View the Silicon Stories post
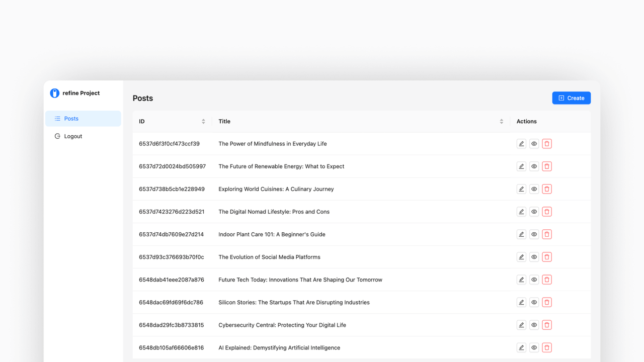Screen dimensions: 644x362 pyautogui.click(x=534, y=302)
